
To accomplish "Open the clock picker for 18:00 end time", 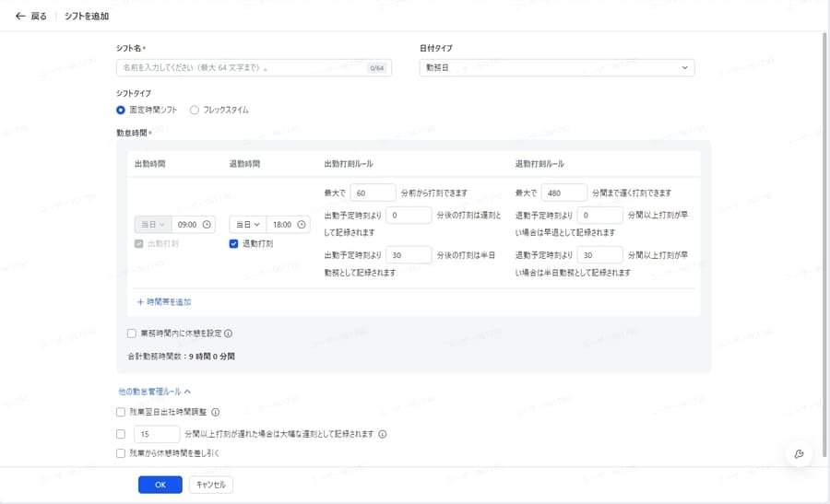I will coord(302,224).
